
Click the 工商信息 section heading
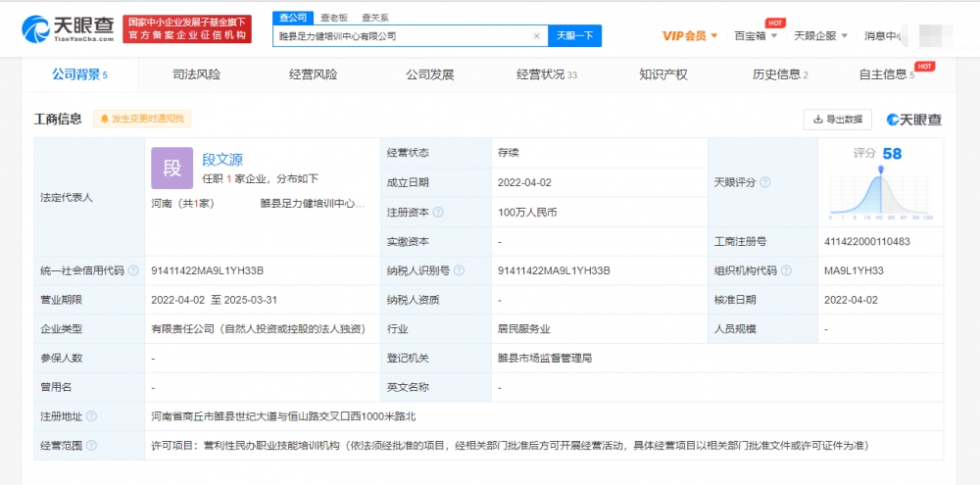[x=58, y=119]
